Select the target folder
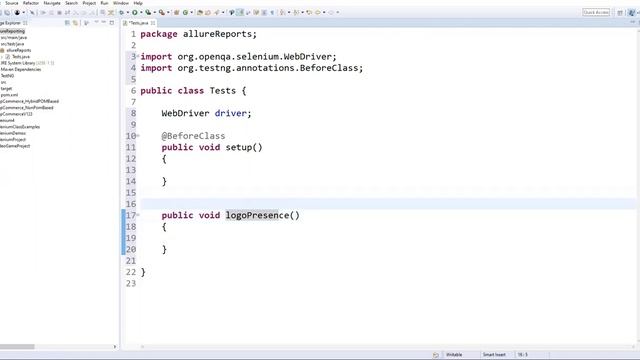This screenshot has height=360, width=640. (x=6, y=89)
